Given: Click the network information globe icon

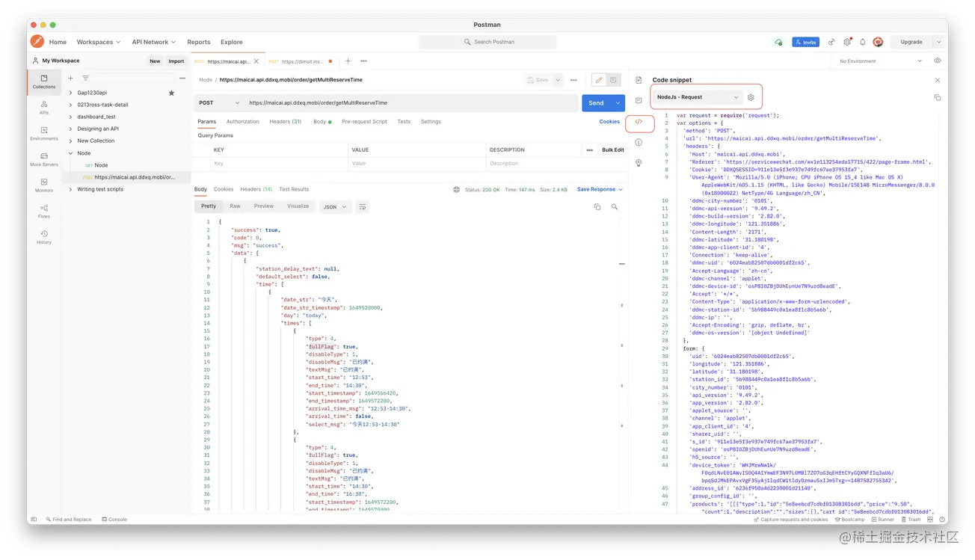Looking at the screenshot, I should click(x=456, y=190).
